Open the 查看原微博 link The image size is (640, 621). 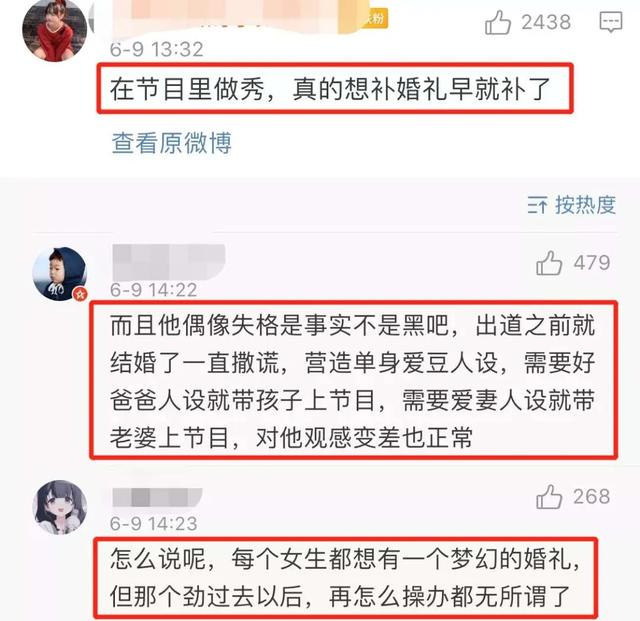click(x=172, y=142)
